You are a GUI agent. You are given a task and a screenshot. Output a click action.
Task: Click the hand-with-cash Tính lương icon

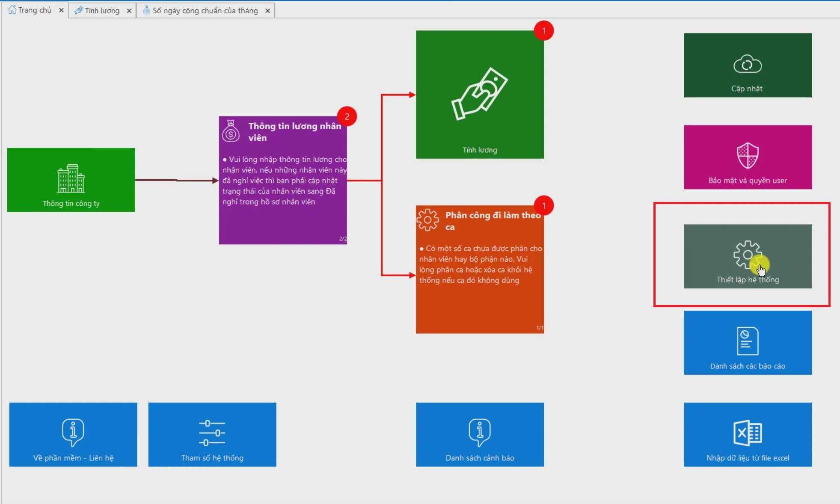tap(480, 94)
